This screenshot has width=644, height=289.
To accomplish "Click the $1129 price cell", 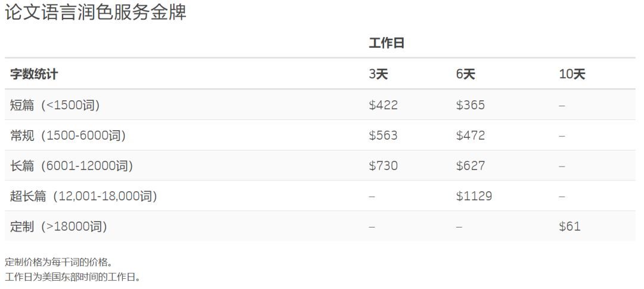I will pos(474,196).
